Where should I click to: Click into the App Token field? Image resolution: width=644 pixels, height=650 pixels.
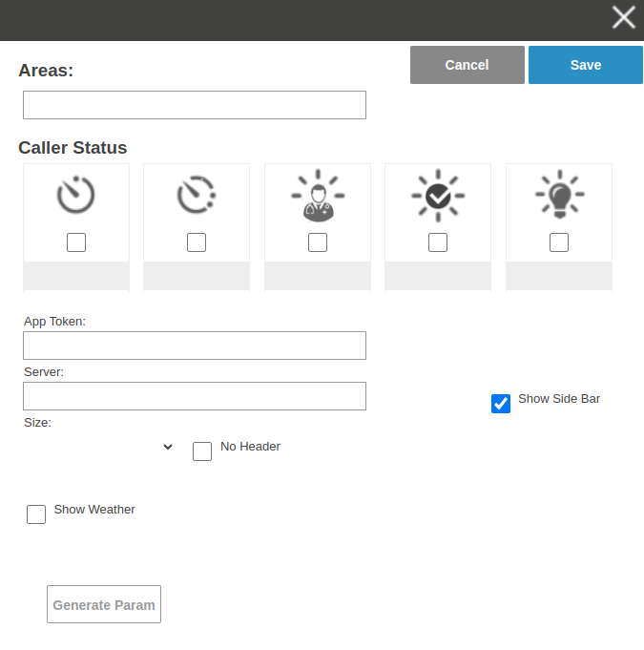point(195,346)
